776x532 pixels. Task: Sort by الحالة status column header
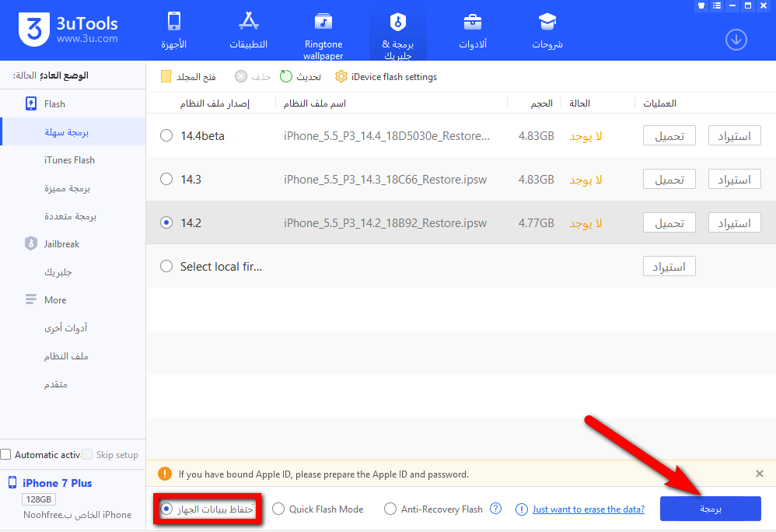point(579,103)
